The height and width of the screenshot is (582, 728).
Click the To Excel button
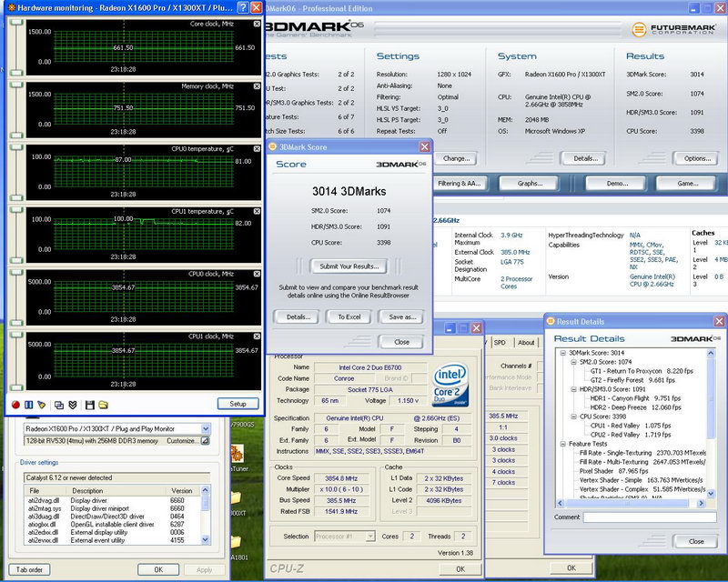(x=349, y=316)
